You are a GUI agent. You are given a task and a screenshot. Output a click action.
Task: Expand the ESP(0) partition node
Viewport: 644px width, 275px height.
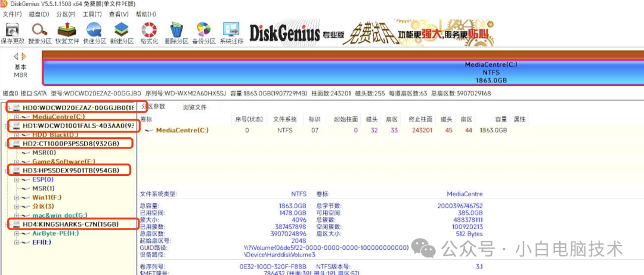pyautogui.click(x=16, y=180)
